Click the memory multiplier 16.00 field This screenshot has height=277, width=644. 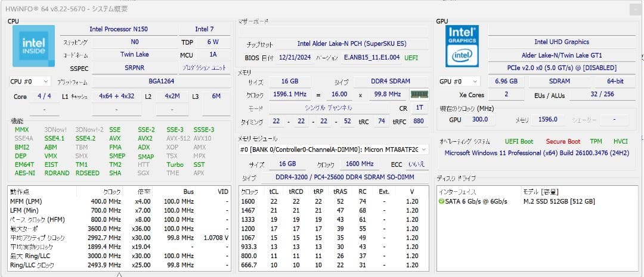(339, 94)
